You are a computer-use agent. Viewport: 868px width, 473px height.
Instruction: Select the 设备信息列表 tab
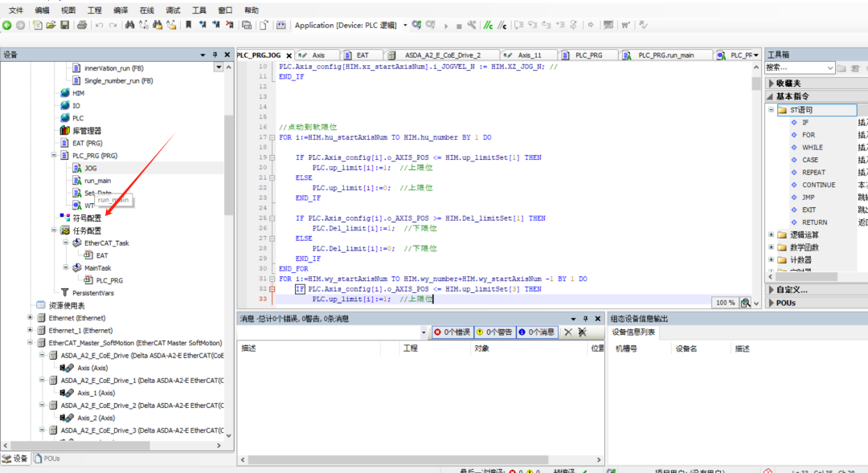[x=633, y=332]
